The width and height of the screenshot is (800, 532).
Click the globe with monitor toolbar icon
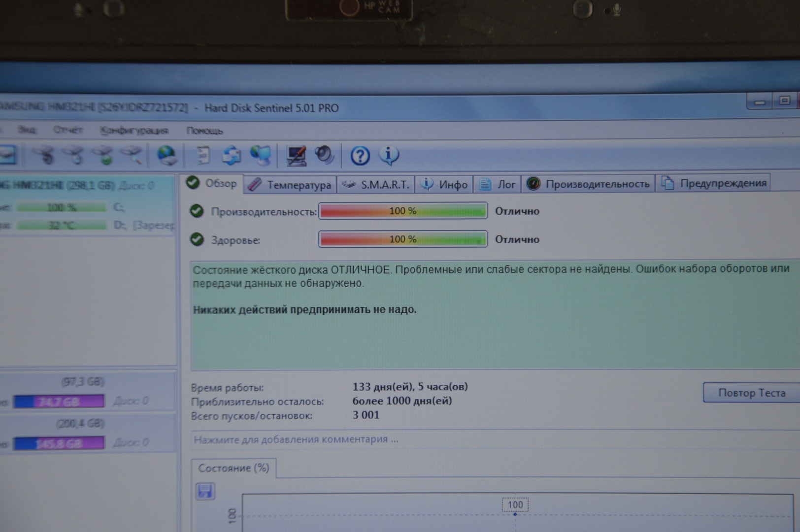261,156
